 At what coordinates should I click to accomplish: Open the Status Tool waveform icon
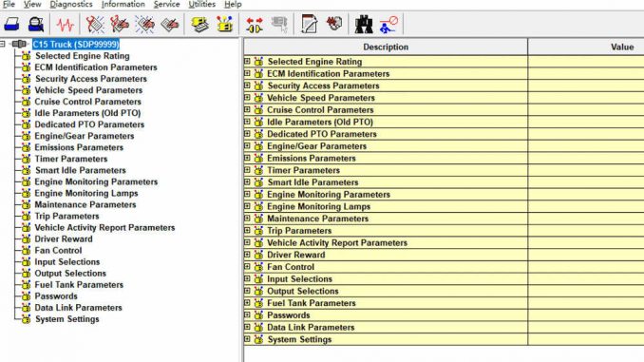(x=66, y=25)
